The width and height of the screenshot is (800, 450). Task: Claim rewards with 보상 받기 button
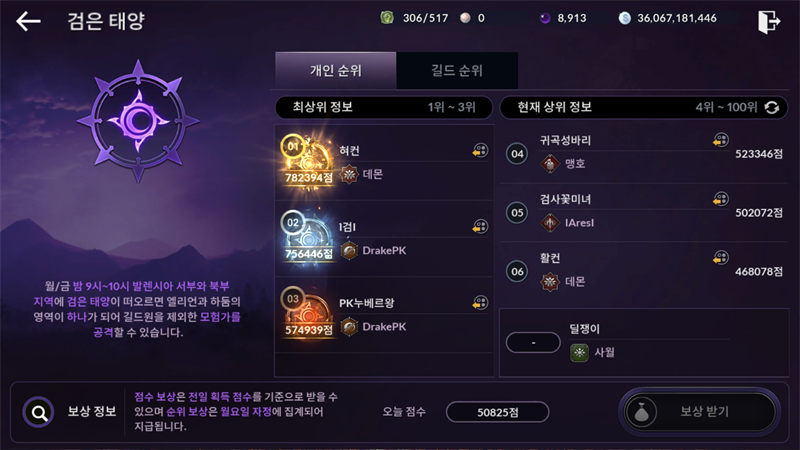point(699,412)
